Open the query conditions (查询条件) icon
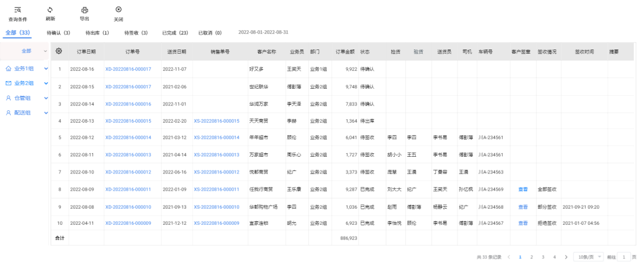The width and height of the screenshot is (644, 267). [17, 10]
